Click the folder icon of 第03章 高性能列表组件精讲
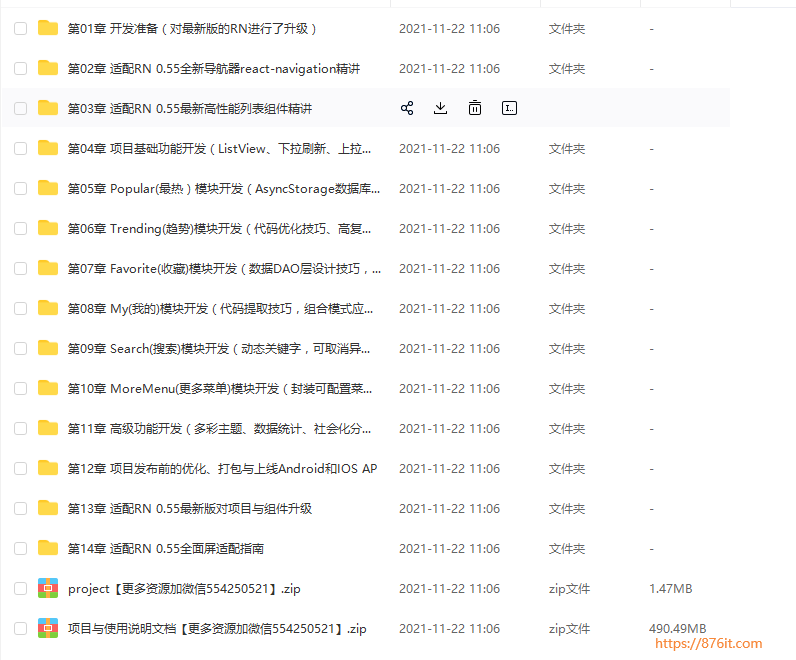This screenshot has height=660, width=796. 48,108
